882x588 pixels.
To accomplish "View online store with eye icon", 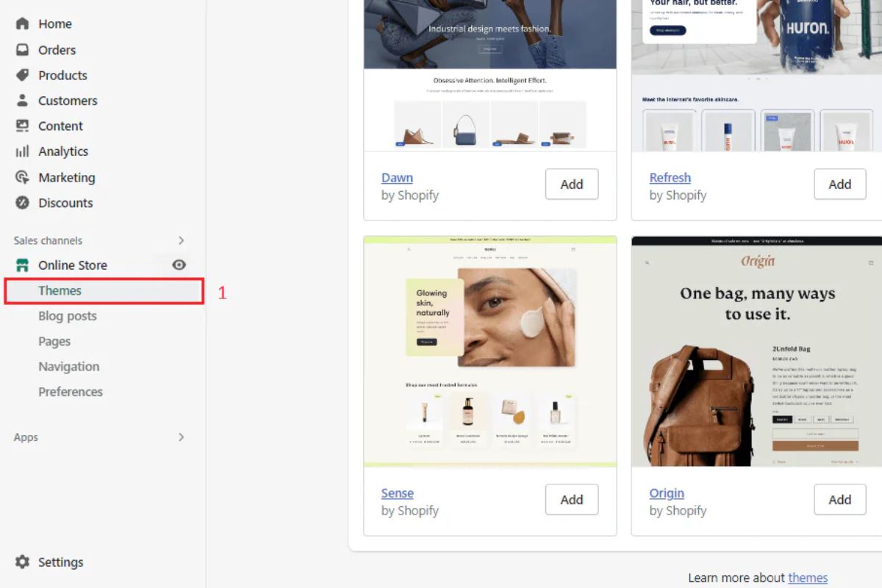I will [179, 265].
